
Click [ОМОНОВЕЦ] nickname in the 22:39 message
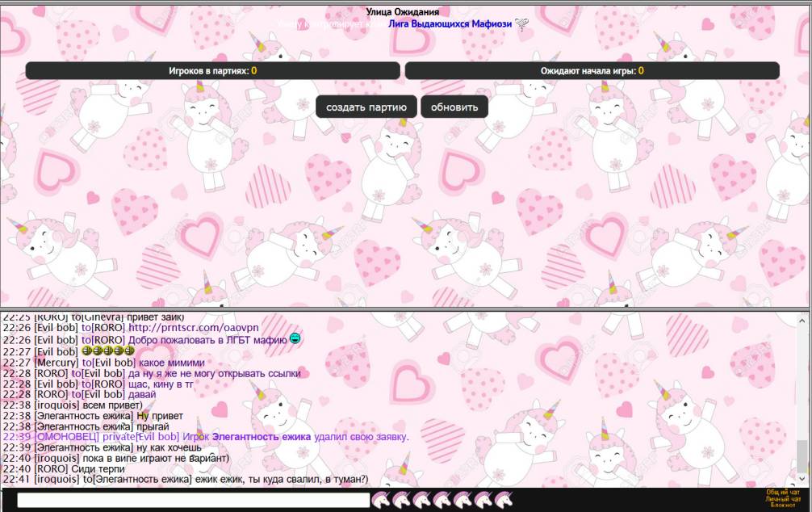(x=67, y=437)
